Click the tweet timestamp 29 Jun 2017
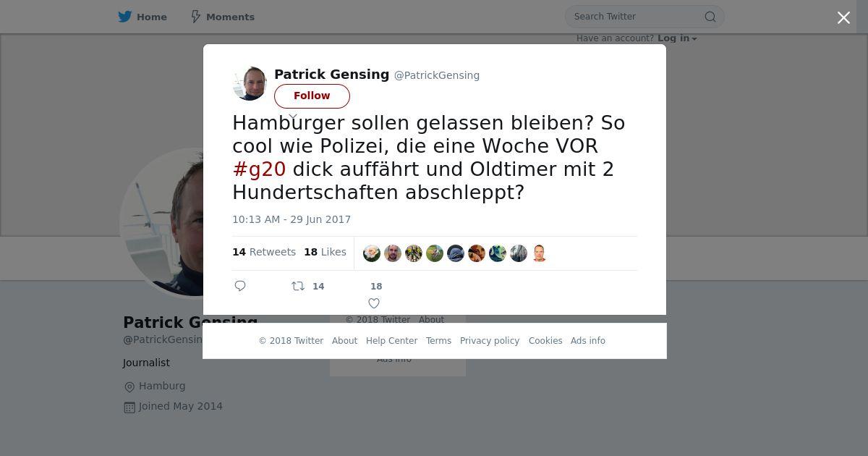Viewport: 868px width, 456px height. tap(292, 219)
